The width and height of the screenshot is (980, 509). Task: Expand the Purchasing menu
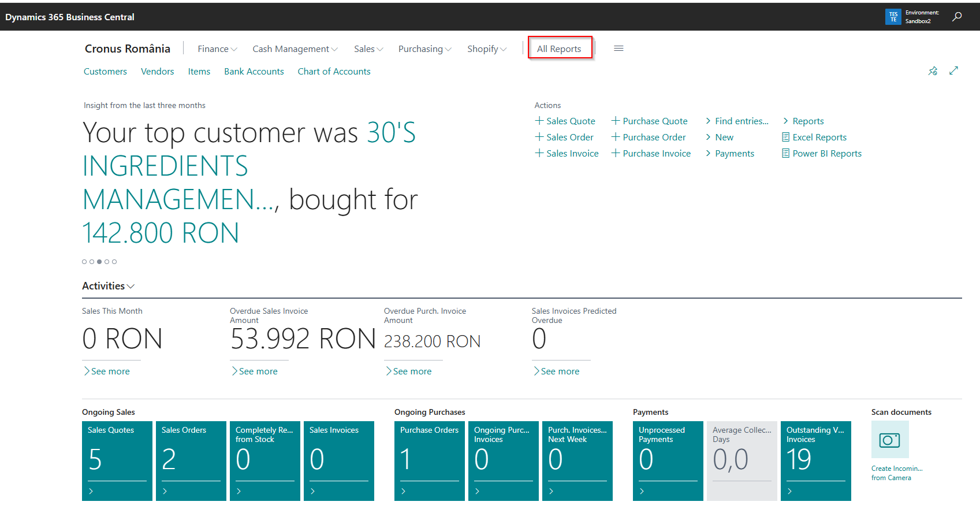425,49
